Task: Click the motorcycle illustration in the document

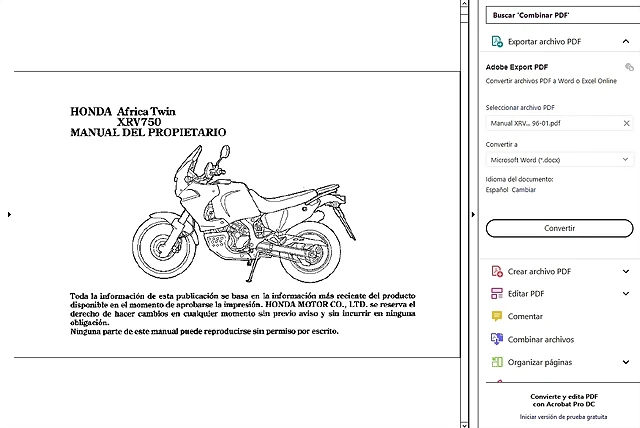Action: click(x=244, y=213)
